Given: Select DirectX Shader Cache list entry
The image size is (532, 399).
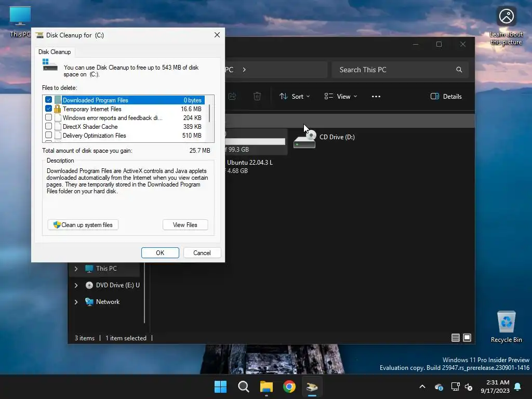Looking at the screenshot, I should [128, 127].
